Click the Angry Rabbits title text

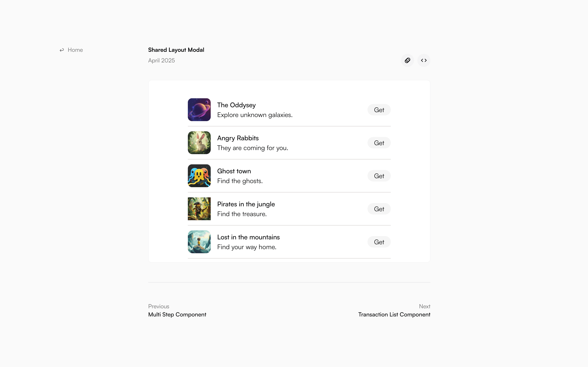pyautogui.click(x=238, y=138)
